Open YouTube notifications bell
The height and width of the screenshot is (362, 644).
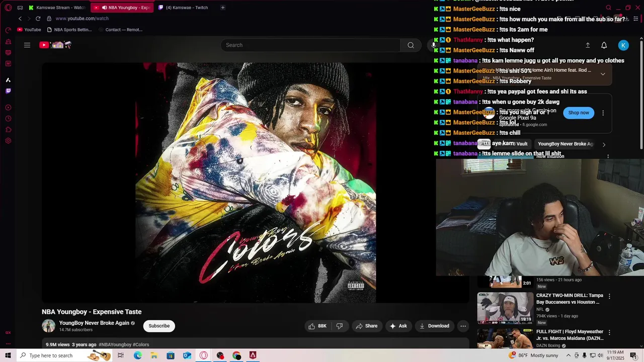tap(604, 45)
